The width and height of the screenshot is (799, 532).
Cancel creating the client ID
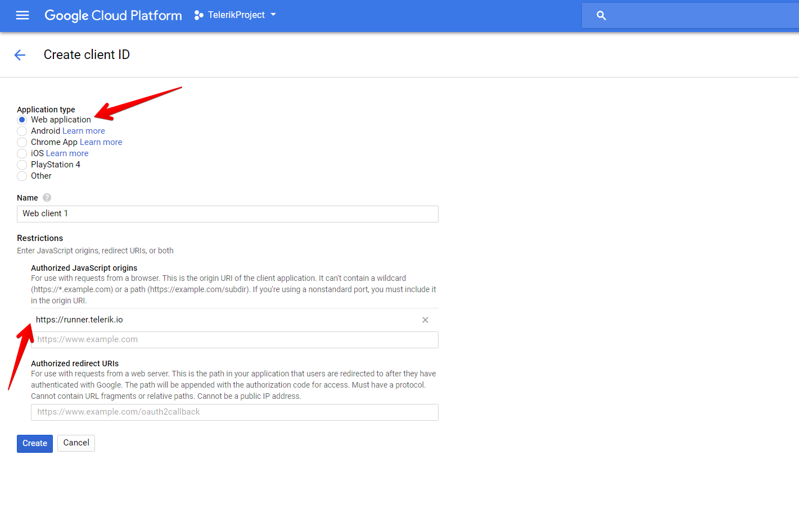tap(76, 443)
